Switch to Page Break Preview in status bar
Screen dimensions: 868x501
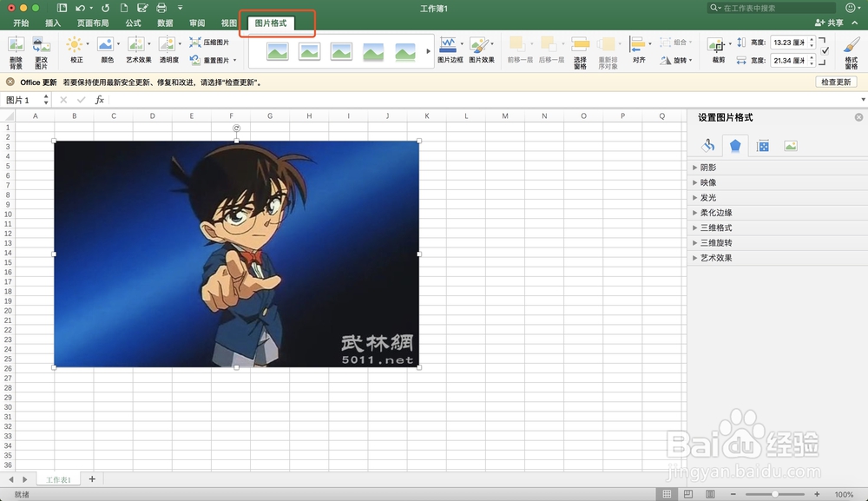[710, 494]
